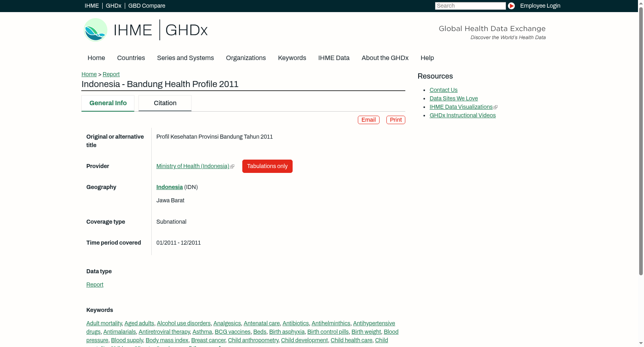Click the Child anthropometry keyword
The image size is (644, 347).
click(253, 340)
